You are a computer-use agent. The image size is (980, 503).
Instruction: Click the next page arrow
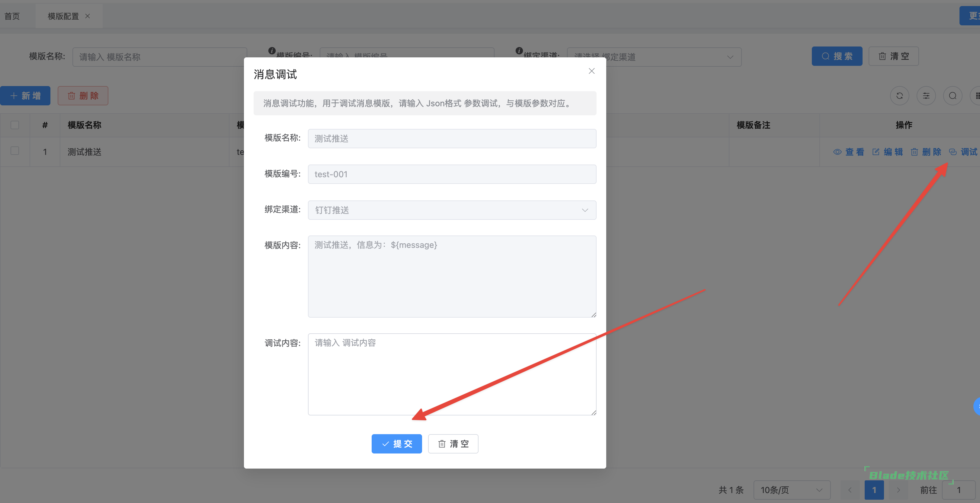tap(898, 490)
